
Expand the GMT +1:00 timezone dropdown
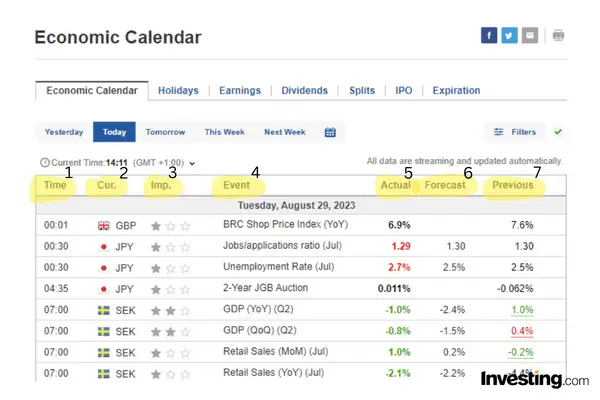(x=192, y=163)
